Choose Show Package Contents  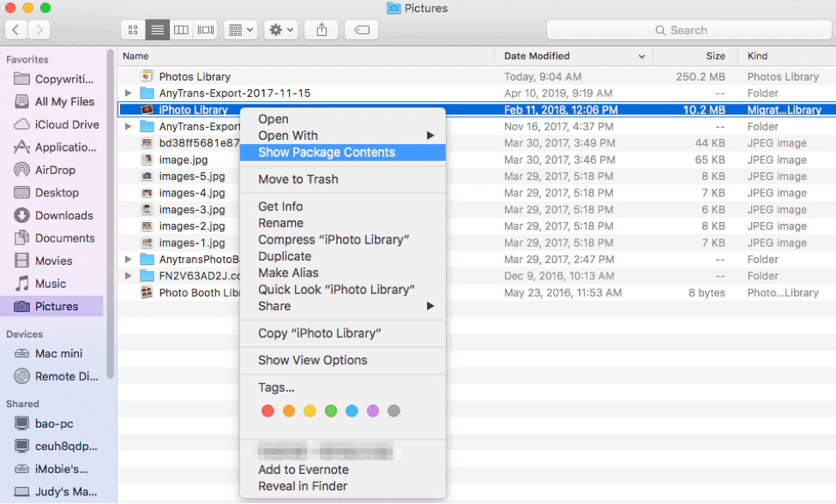342,153
